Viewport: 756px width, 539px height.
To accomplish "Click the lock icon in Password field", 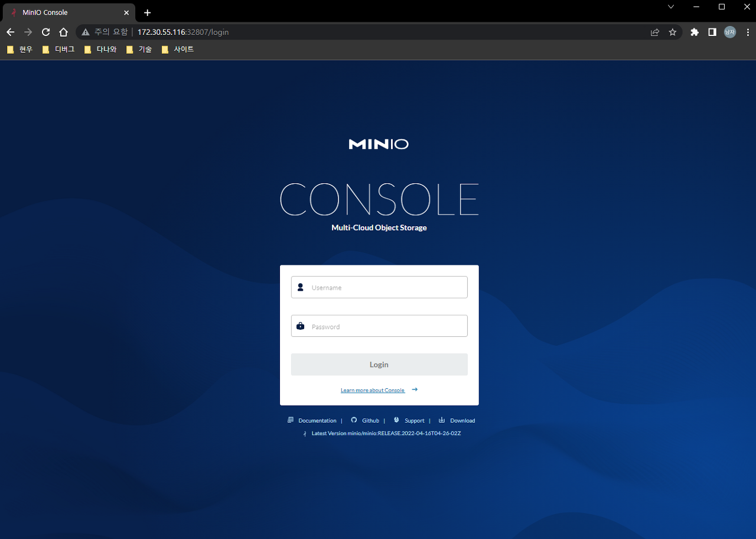I will (301, 326).
